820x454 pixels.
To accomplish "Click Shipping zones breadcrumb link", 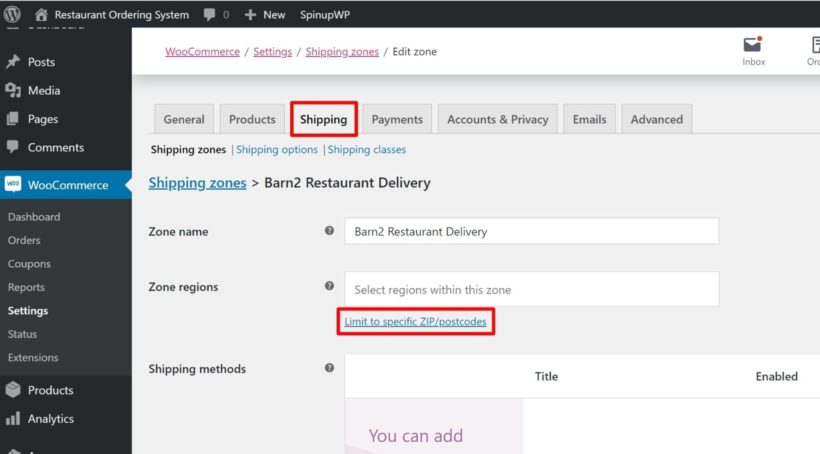I will coord(342,52).
